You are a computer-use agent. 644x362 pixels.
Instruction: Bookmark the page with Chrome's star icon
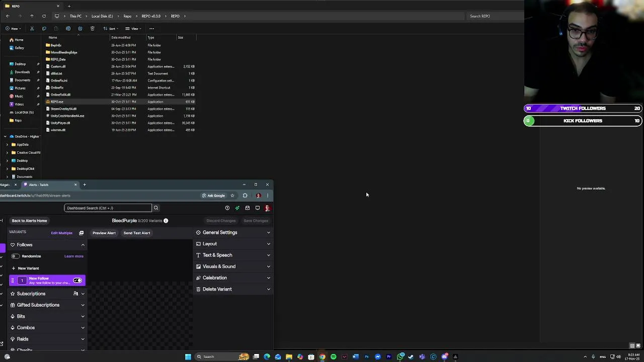pos(232,196)
